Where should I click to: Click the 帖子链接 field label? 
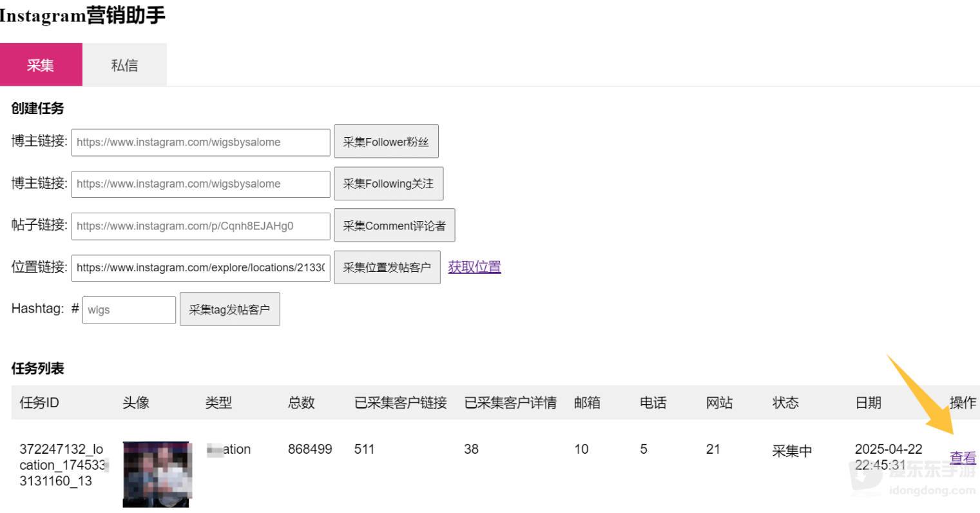tap(39, 225)
